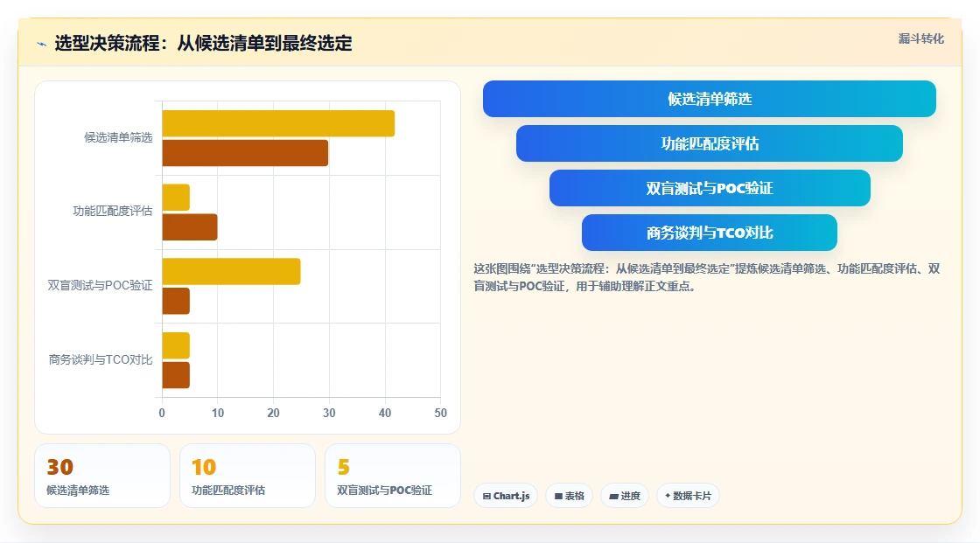The width and height of the screenshot is (980, 543).
Task: Click the x-axis tick label 40
Action: click(x=385, y=413)
